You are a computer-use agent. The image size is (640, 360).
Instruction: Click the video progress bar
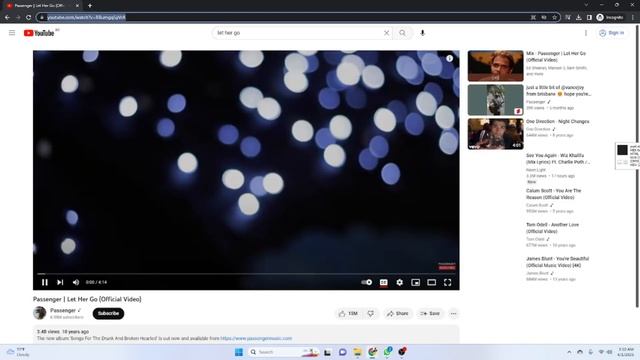click(246, 274)
